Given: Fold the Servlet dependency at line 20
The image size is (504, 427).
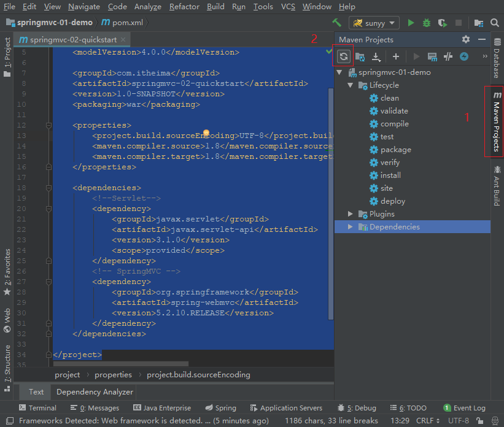Looking at the screenshot, I should pyautogui.click(x=48, y=209).
